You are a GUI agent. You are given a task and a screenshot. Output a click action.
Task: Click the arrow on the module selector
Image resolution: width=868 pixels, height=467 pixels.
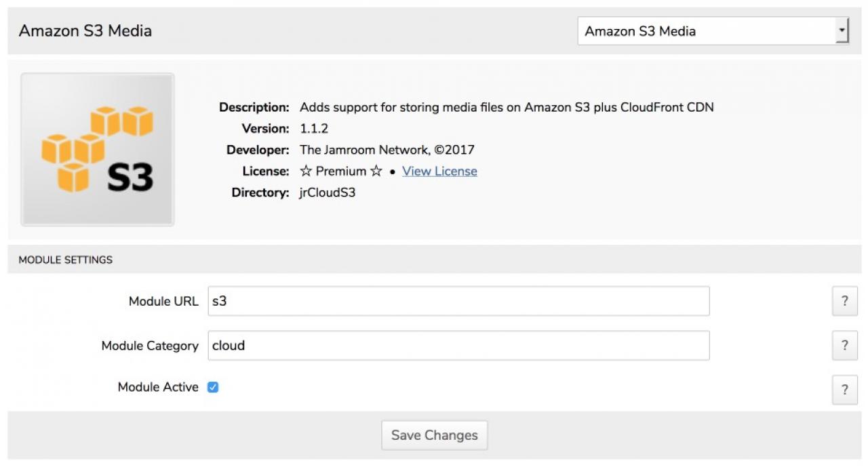[842, 31]
